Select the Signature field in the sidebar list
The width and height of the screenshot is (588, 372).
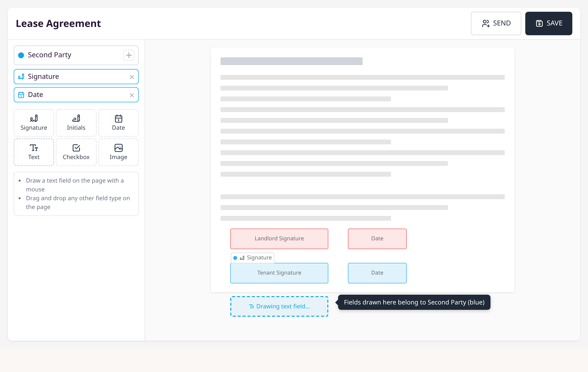76,77
